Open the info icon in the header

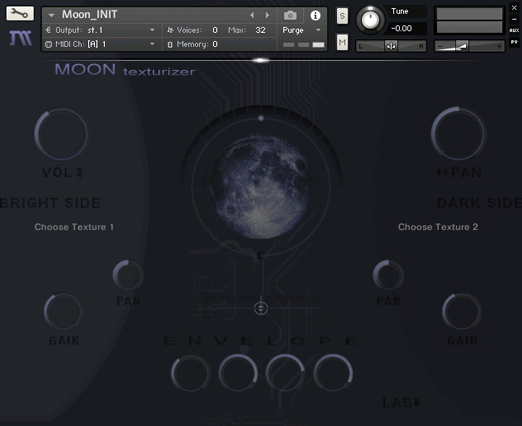pyautogui.click(x=315, y=15)
